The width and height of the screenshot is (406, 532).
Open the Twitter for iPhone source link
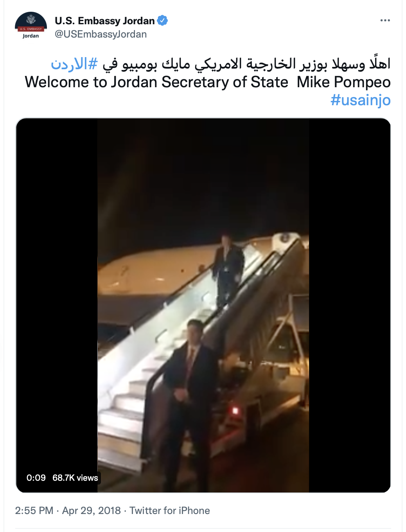pos(170,510)
